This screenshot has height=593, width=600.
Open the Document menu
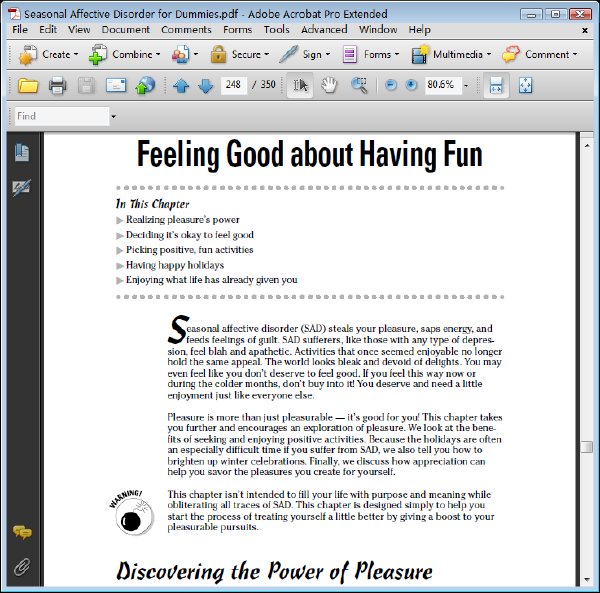click(126, 29)
